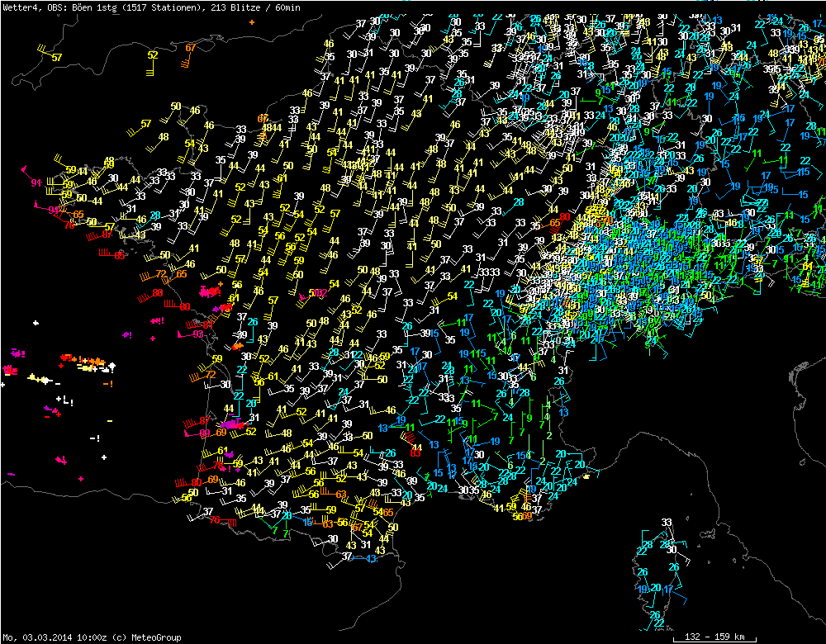Select the white 33 station on Corsica
The image size is (826, 644).
tap(667, 523)
